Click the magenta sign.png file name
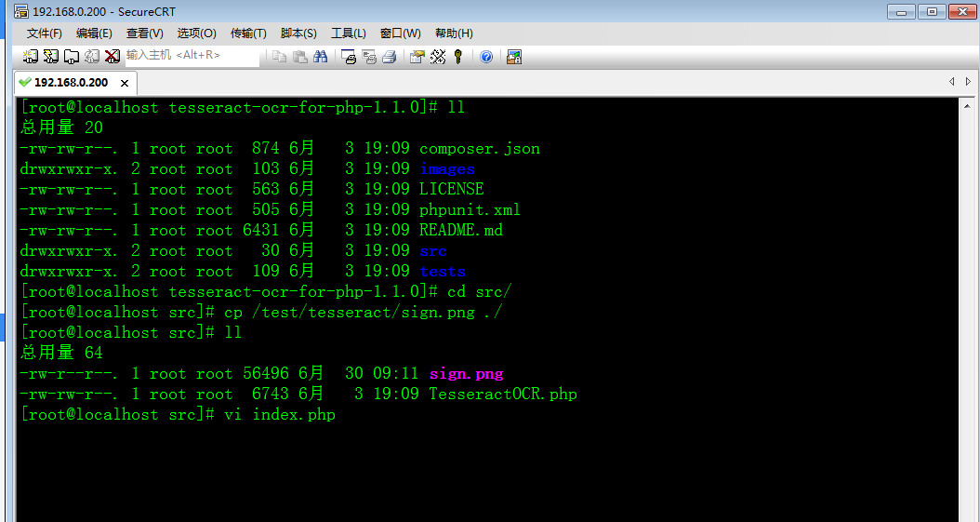This screenshot has width=980, height=522. pos(466,374)
